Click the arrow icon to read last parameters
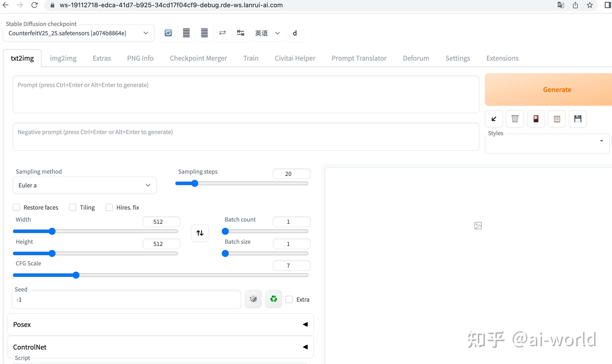 tap(494, 119)
